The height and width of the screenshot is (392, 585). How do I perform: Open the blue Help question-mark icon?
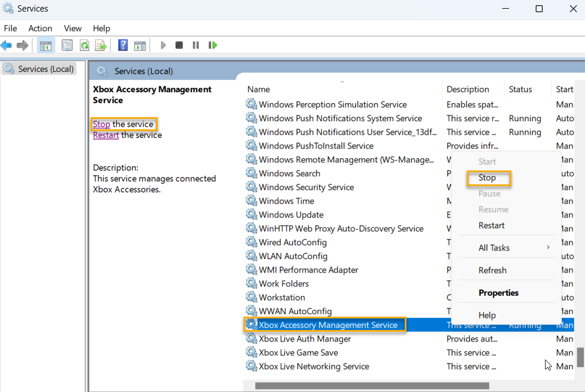[123, 45]
